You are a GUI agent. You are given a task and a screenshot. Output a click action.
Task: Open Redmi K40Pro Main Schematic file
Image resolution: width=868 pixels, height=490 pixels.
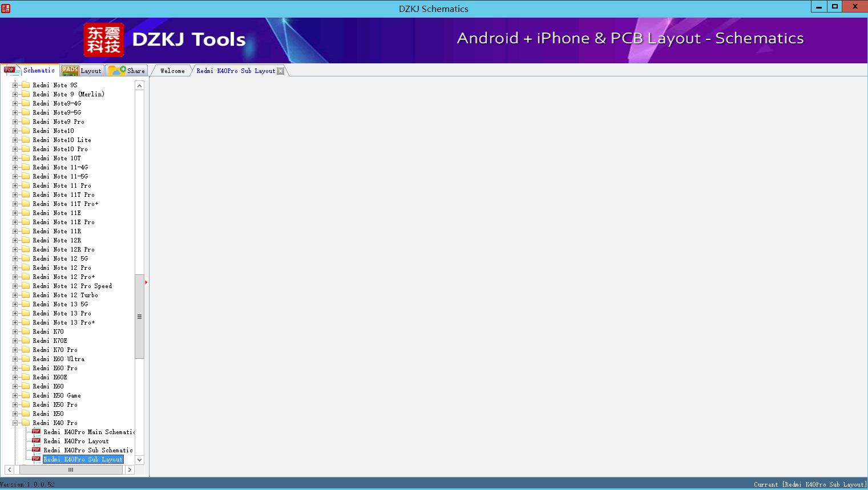[x=89, y=432]
